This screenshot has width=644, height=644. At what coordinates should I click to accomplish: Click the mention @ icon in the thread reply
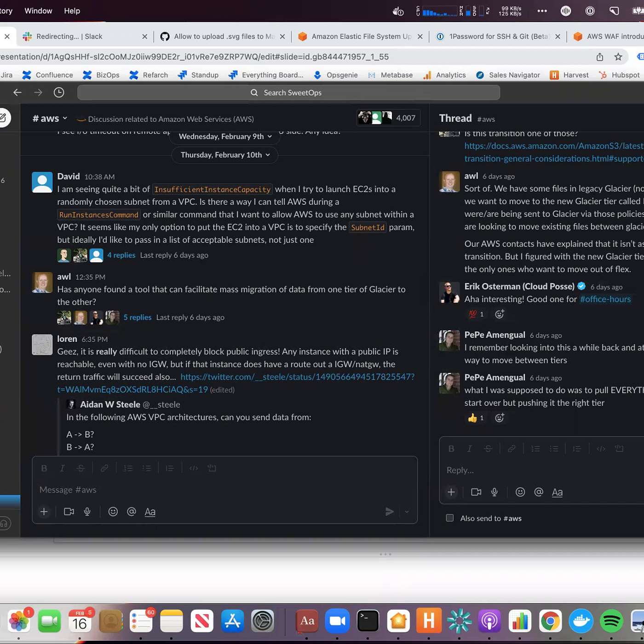coord(539,492)
